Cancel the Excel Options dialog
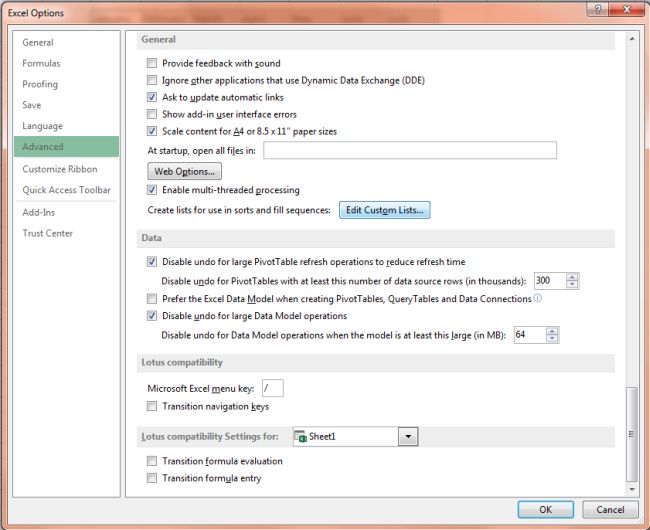This screenshot has width=650, height=530. (610, 510)
